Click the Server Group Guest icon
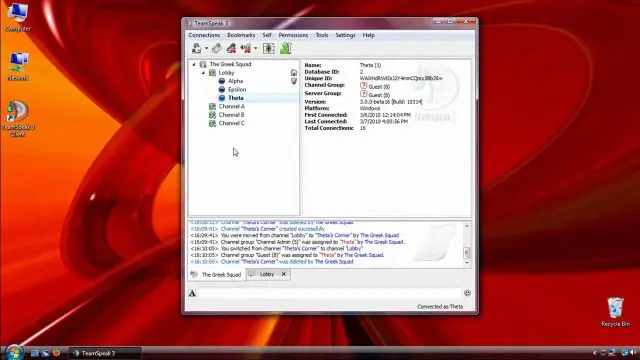This screenshot has width=640, height=360. pyautogui.click(x=364, y=94)
